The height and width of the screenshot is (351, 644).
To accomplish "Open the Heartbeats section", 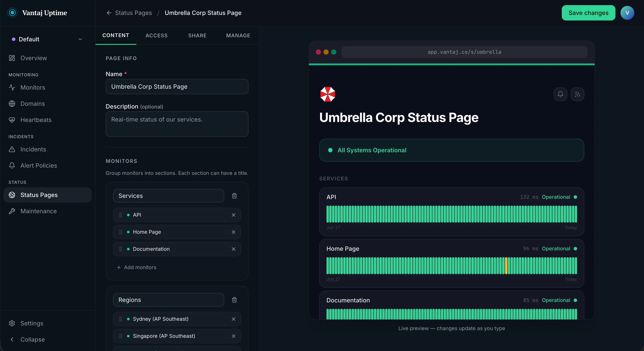I will (48, 120).
